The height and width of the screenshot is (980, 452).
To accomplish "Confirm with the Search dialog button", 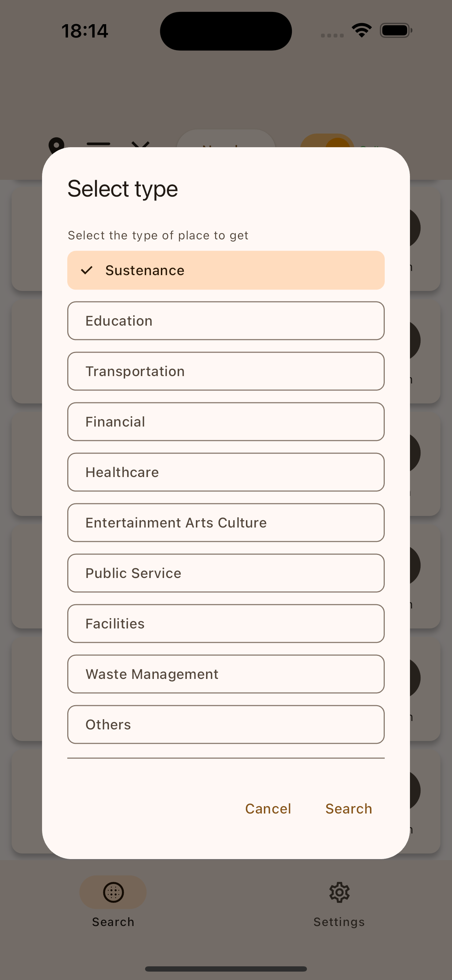I will pos(349,808).
